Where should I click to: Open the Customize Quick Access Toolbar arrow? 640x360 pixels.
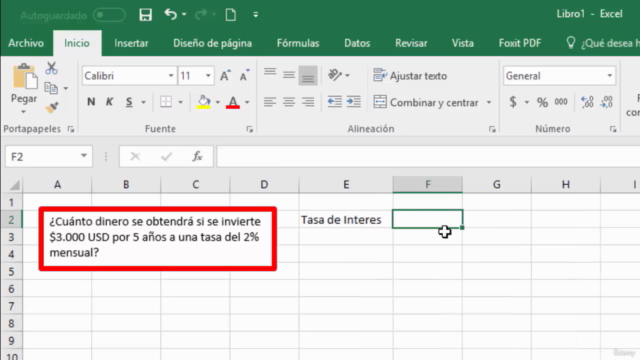(256, 15)
